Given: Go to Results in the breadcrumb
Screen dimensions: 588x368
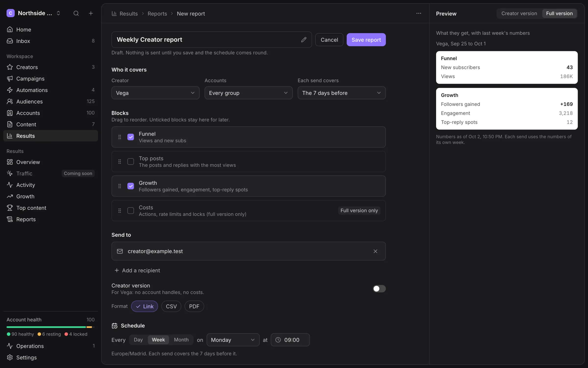Looking at the screenshot, I should point(125,13).
